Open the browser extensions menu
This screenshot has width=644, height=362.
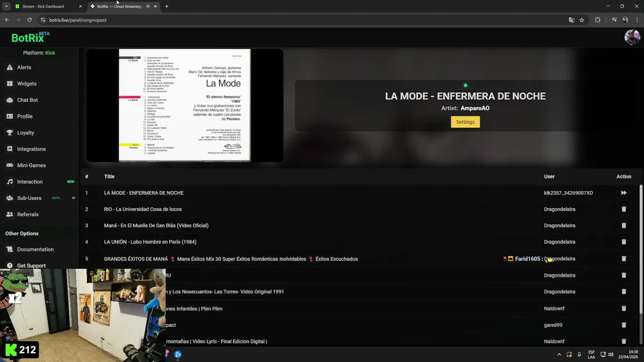click(598, 20)
